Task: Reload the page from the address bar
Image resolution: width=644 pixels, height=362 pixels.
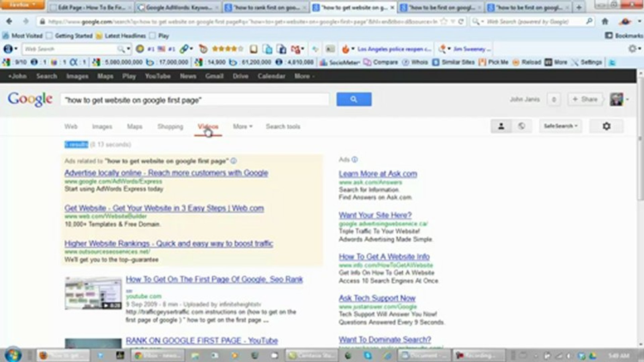Action: (x=461, y=21)
